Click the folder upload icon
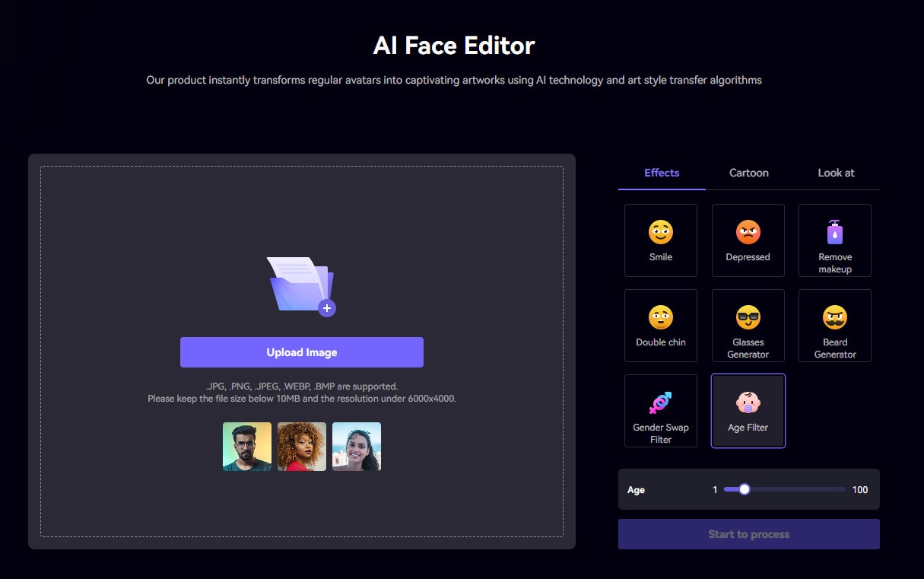The height and width of the screenshot is (579, 924). click(302, 286)
